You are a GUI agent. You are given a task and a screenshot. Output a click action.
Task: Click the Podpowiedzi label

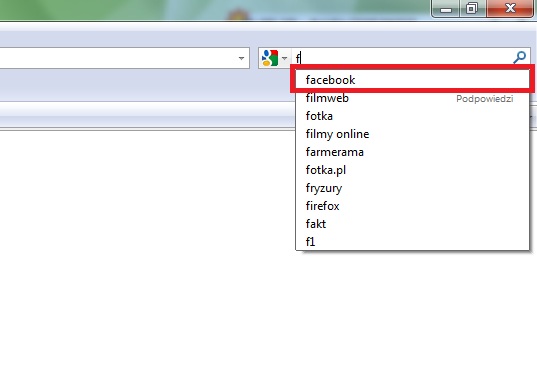coord(484,99)
